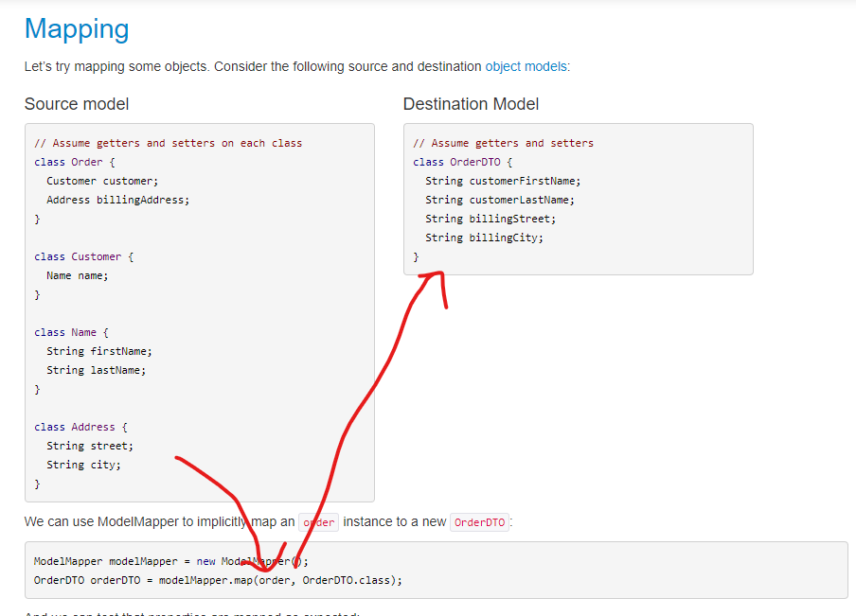Click the 'String customerLastName;' code line

tap(500, 200)
